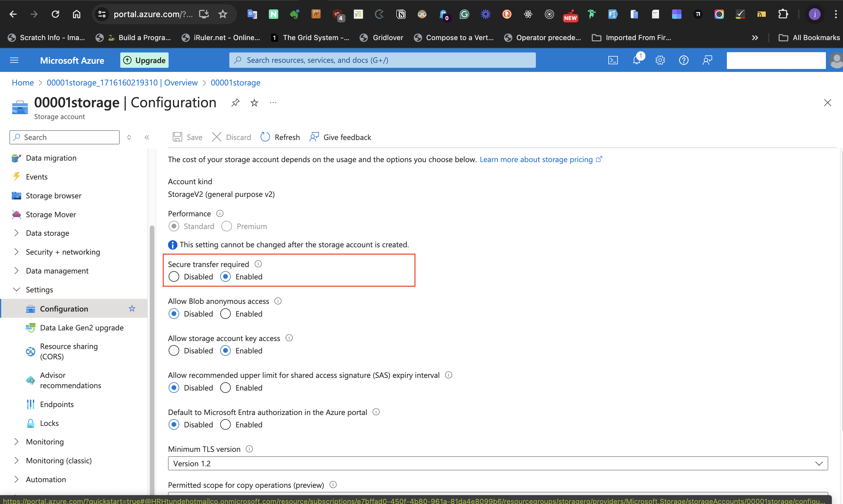Screen dimensions: 843x504
Task: Disable Allow storage account key access
Action: 174,350
